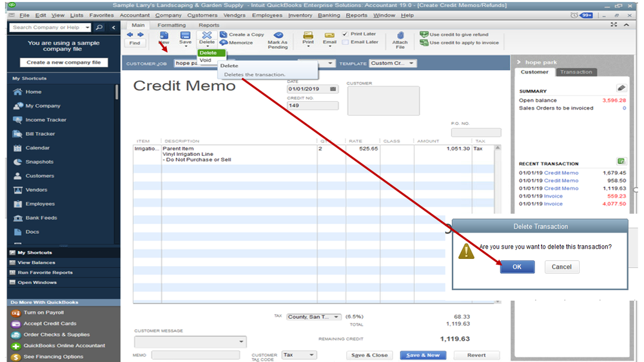Click the edit pencil icon in Summary
644x362 pixels.
pyautogui.click(x=621, y=88)
